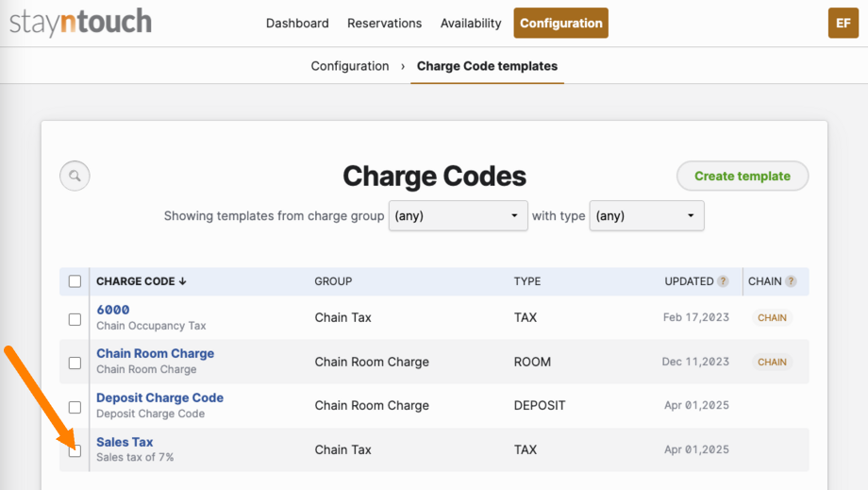Click the 'Chain Tax' group in Sales Tax row
The height and width of the screenshot is (490, 868).
tap(342, 449)
